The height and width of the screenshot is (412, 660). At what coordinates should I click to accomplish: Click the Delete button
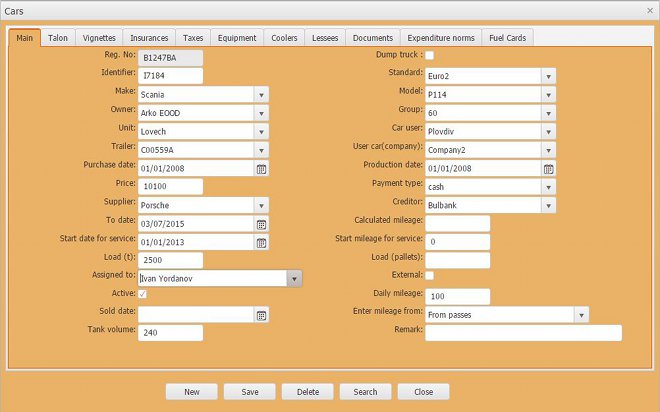(x=307, y=392)
